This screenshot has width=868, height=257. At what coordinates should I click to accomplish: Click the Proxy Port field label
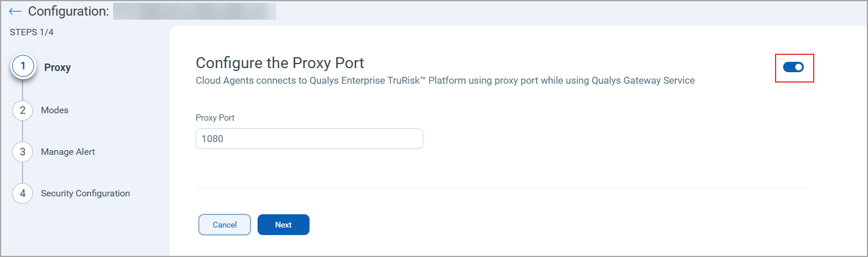[215, 117]
